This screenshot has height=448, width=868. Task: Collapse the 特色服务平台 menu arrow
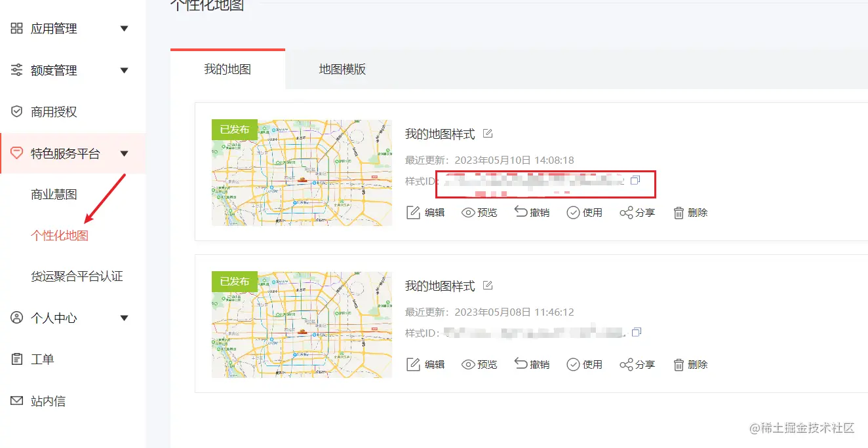coord(124,154)
